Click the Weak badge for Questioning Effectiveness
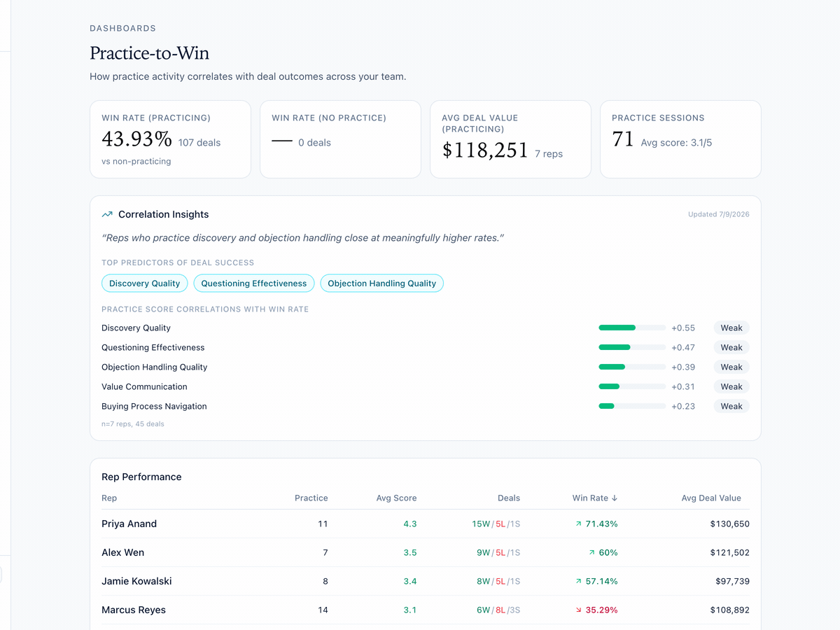The width and height of the screenshot is (840, 630). coord(731,347)
